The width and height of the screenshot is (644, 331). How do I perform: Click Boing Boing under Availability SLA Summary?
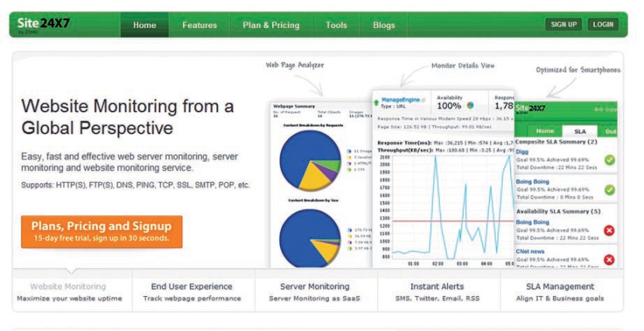[532, 222]
